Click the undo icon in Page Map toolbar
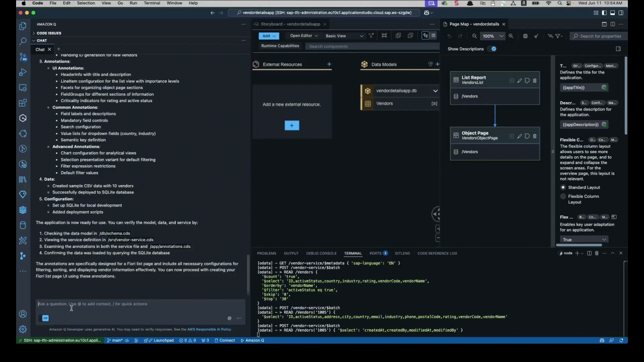The width and height of the screenshot is (644, 362). tap(449, 36)
